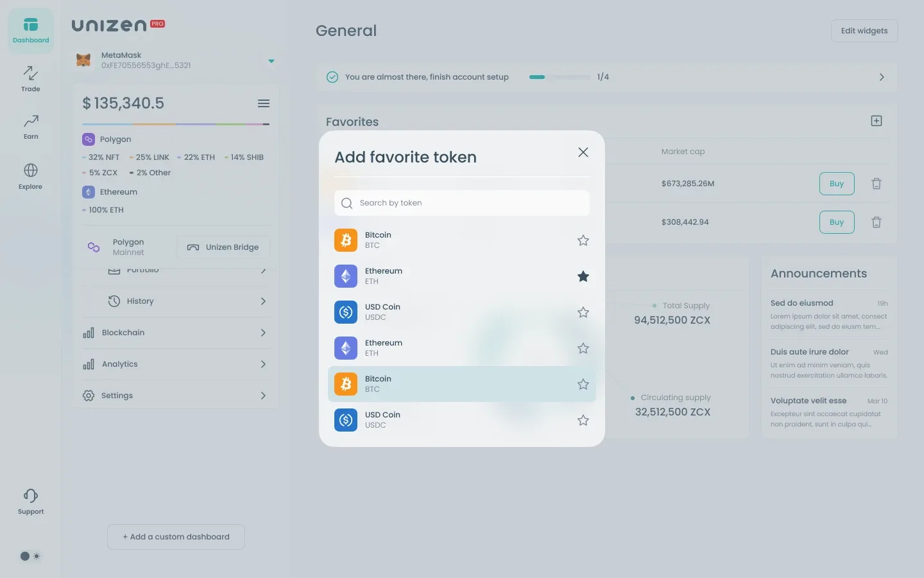Open the Analytics menu item

(176, 364)
